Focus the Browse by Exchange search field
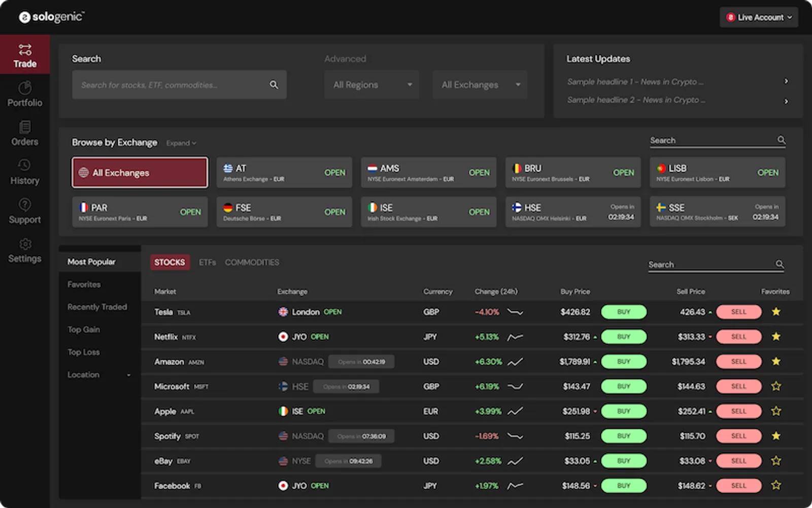812x508 pixels. tap(718, 141)
